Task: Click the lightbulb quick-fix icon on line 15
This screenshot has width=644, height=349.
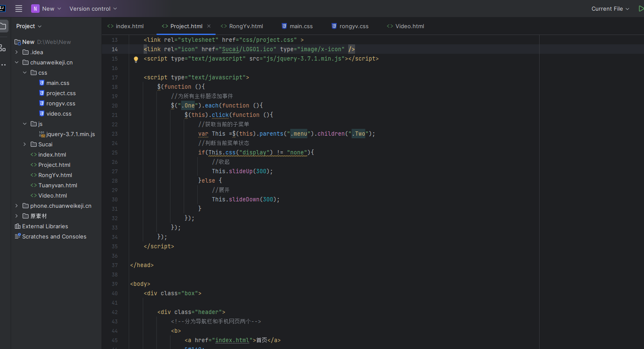Action: click(x=136, y=59)
